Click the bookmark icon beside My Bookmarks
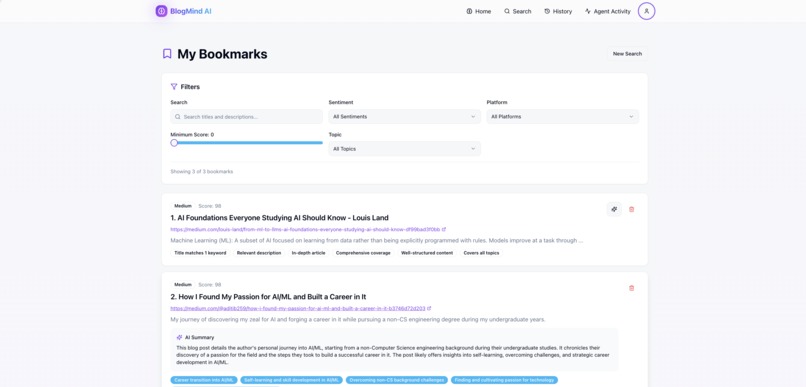 tap(167, 53)
